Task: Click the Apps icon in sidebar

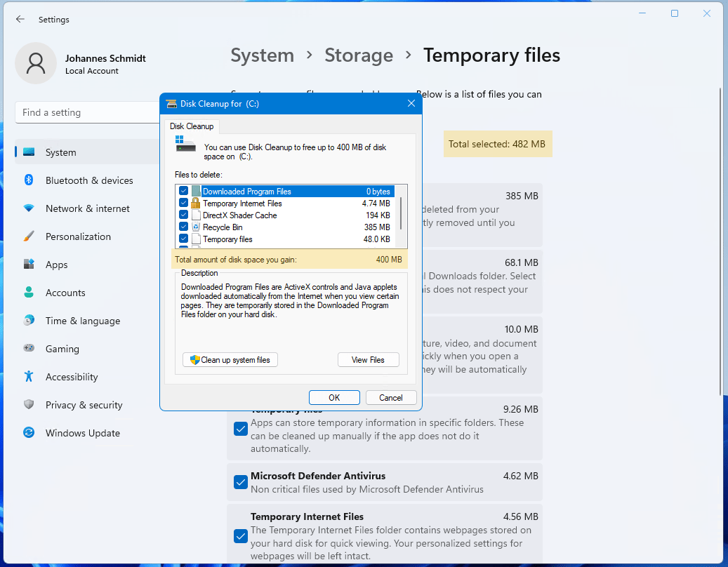Action: tap(29, 265)
